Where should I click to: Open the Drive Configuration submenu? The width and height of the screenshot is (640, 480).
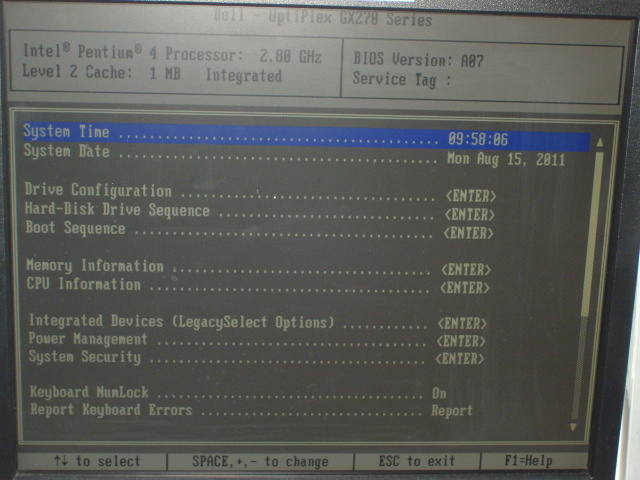98,191
